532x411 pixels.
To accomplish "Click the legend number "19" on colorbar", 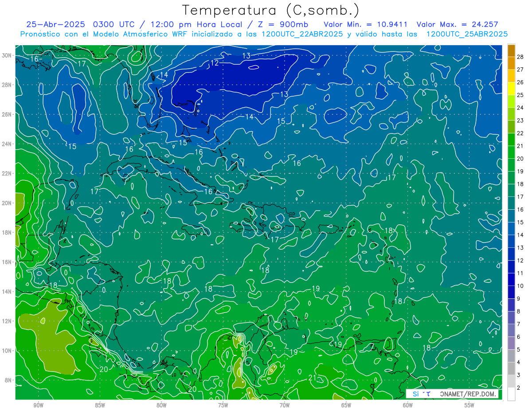I will (520, 171).
